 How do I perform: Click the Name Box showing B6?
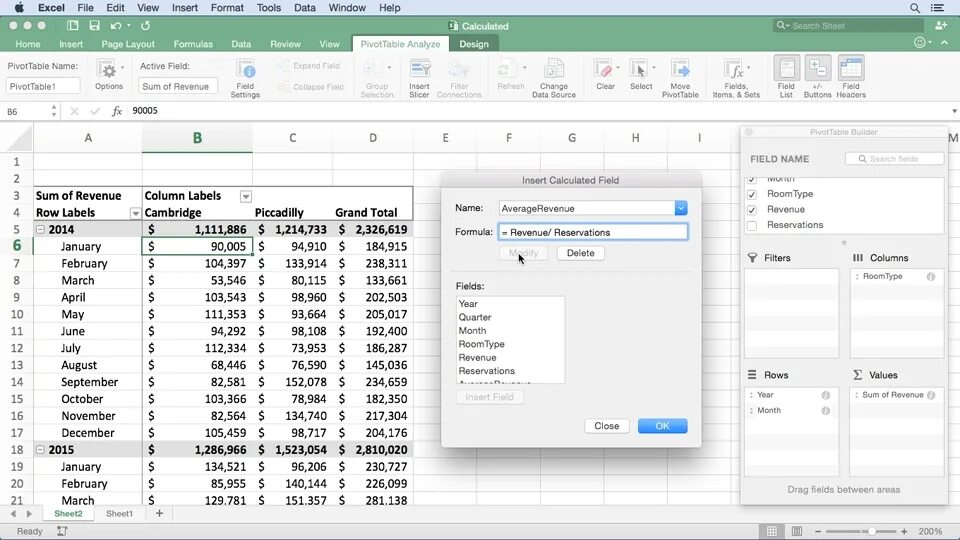[x=24, y=111]
